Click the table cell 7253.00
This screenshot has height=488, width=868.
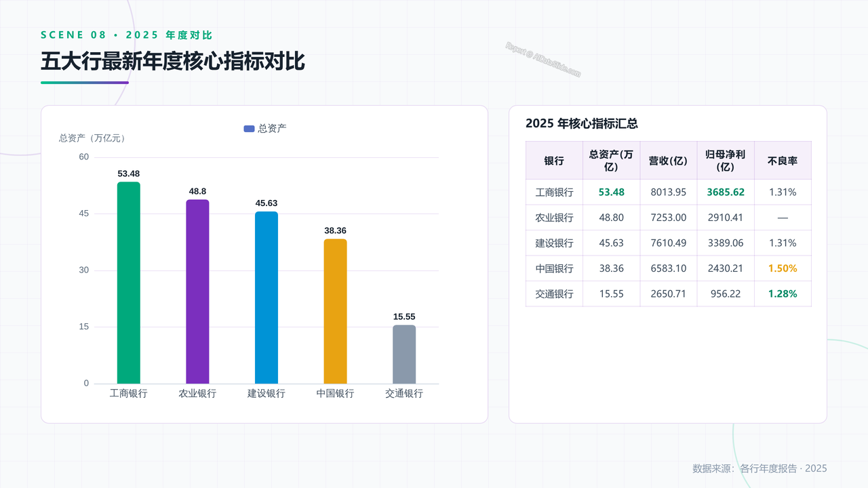click(669, 218)
